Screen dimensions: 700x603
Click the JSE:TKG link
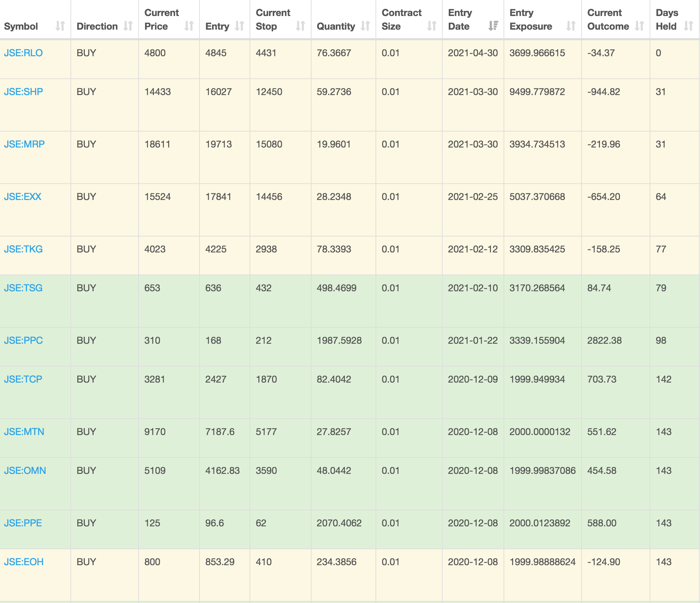pos(23,249)
